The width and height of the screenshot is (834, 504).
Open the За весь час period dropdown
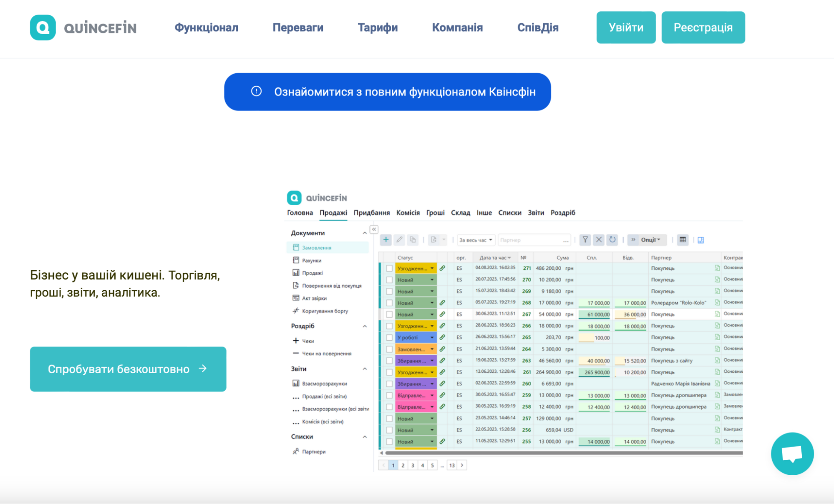[x=476, y=240]
